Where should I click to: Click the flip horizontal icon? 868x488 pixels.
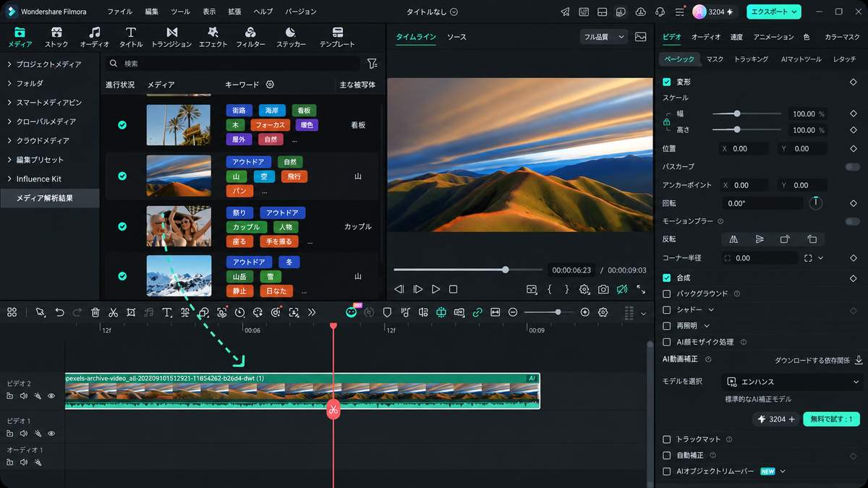click(x=733, y=239)
